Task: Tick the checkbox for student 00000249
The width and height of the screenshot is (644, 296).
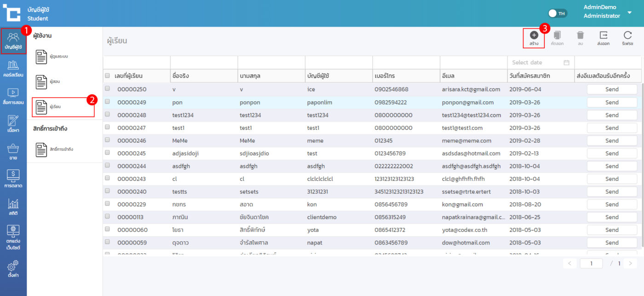Action: point(107,102)
